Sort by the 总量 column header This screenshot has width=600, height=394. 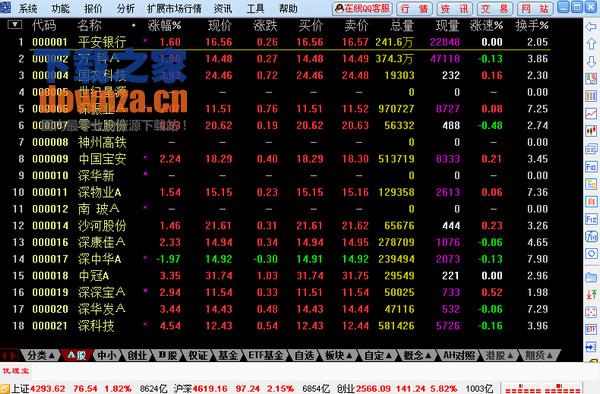pos(402,26)
